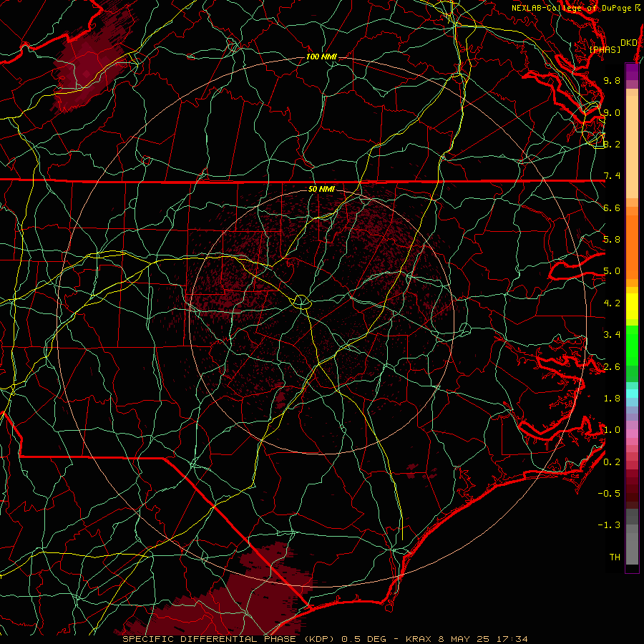Click the "TH" threshold label on the scale
Screen dimensions: 644x644
click(615, 557)
